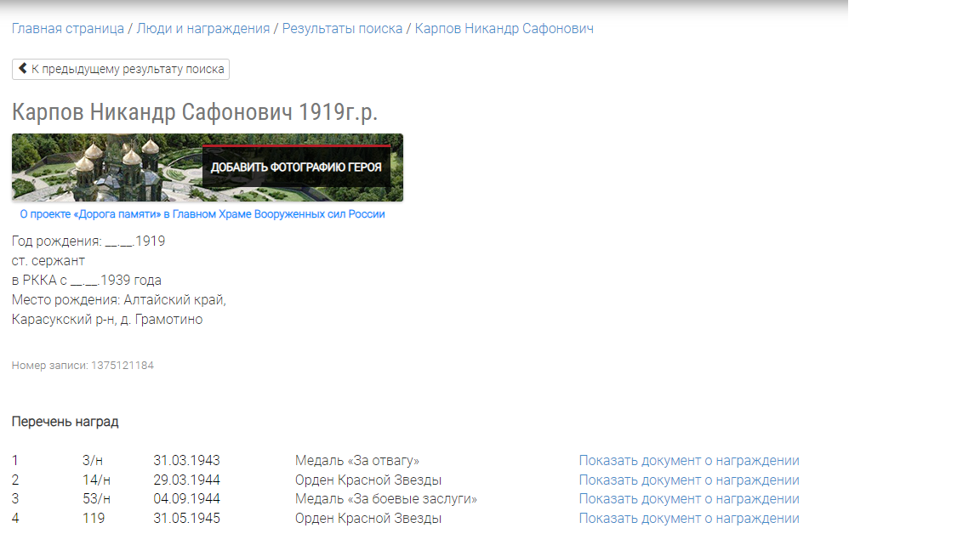The width and height of the screenshot is (980, 551).
Task: Click the left chevron icon in the back button
Action: (x=23, y=69)
